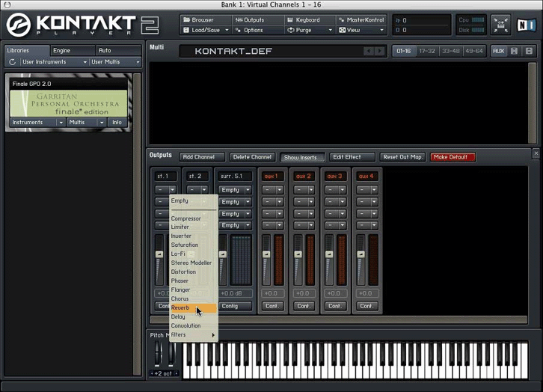Click the minimize all instruments icon

(x=515, y=51)
